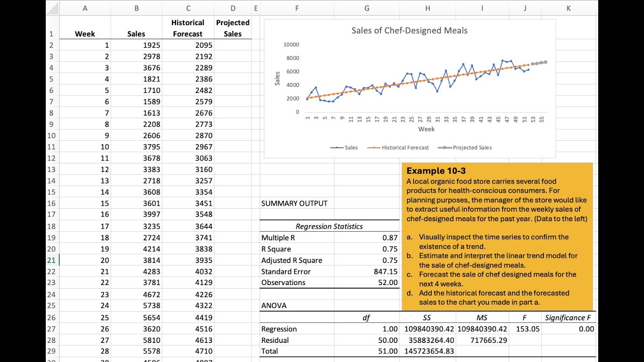Click the chart title Sales of Chef-Designed Meals

coord(410,31)
